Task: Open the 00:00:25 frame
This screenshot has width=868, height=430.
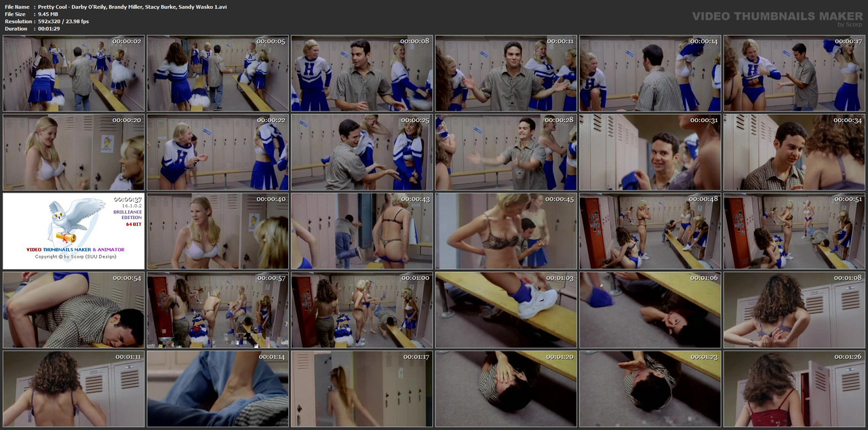Action: pyautogui.click(x=362, y=153)
